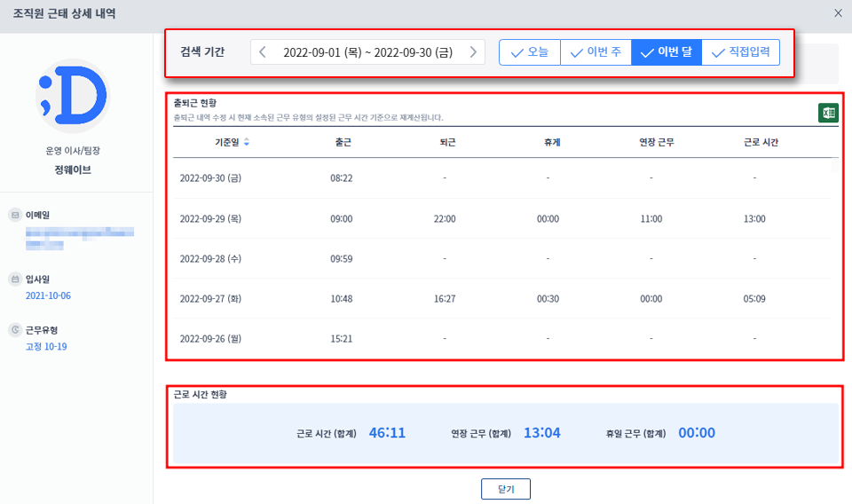852x504 pixels.
Task: Click clock-in time 10:48
Action: pyautogui.click(x=341, y=299)
